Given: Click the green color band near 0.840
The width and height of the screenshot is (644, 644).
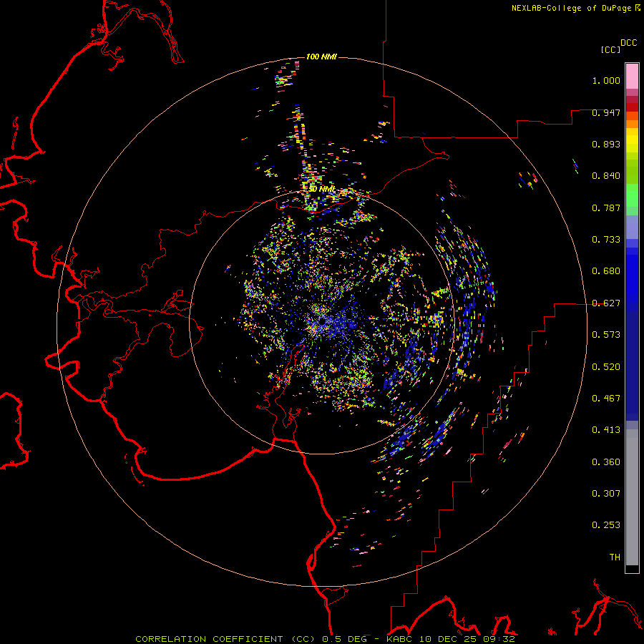Looking at the screenshot, I should pos(632,171).
